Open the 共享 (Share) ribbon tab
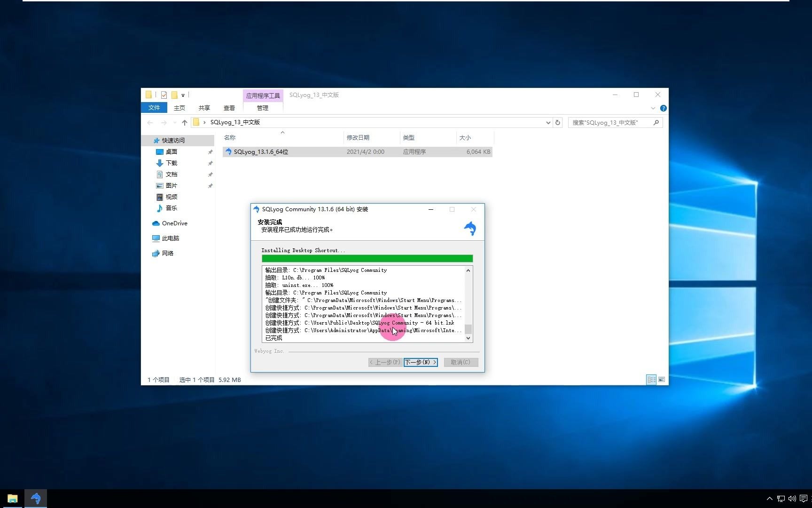 click(x=204, y=108)
